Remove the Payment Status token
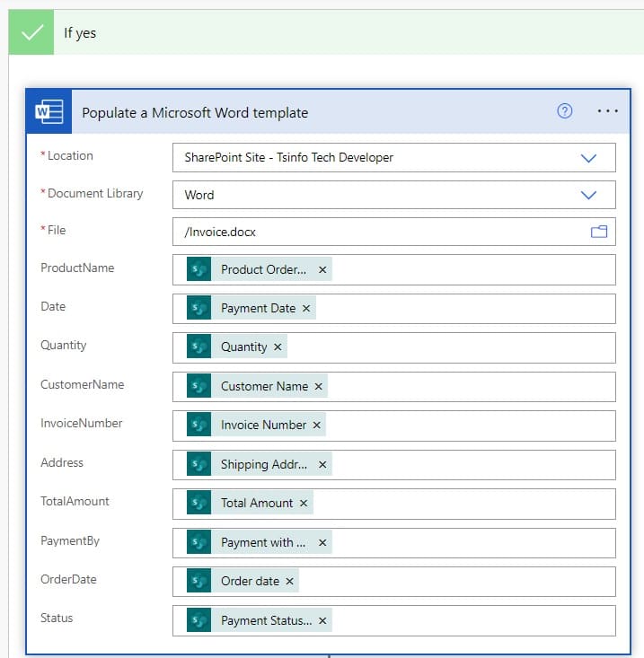This screenshot has width=644, height=658. coord(322,620)
